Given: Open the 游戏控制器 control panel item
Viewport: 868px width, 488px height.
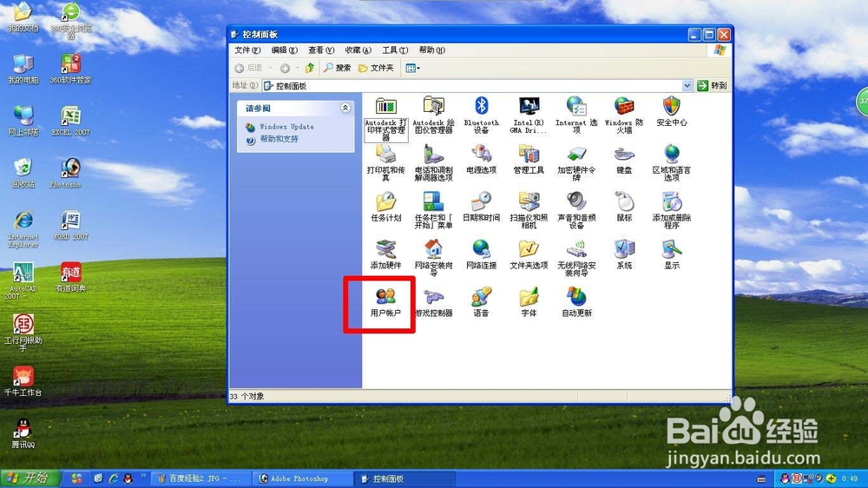Looking at the screenshot, I should point(433,302).
